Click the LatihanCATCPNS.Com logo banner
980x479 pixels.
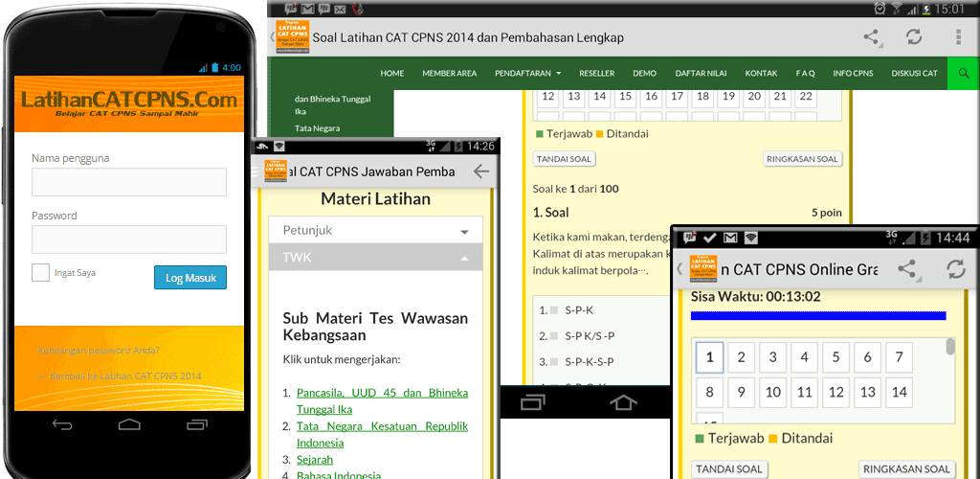point(129,103)
